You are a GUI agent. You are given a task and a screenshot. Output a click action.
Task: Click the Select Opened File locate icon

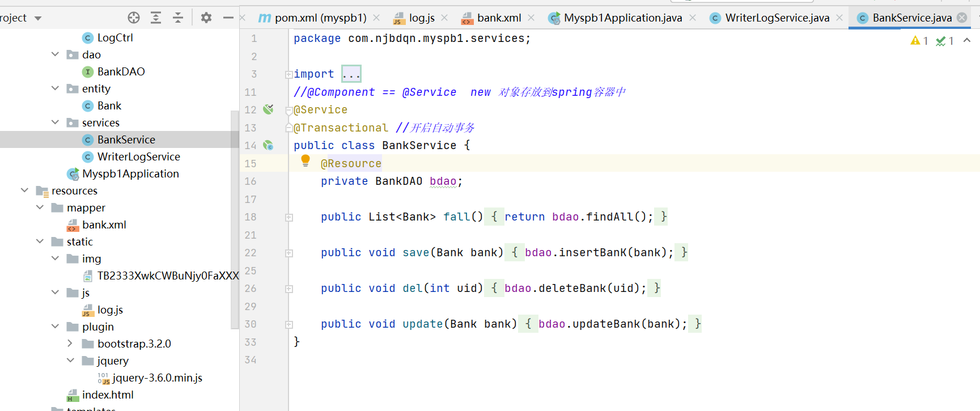click(x=134, y=18)
